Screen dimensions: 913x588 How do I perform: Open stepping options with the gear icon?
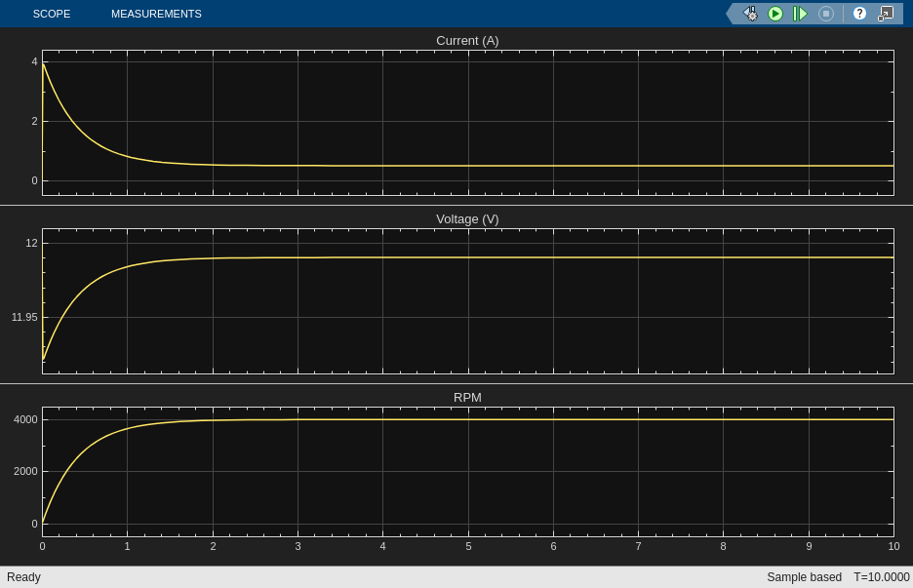click(x=750, y=14)
